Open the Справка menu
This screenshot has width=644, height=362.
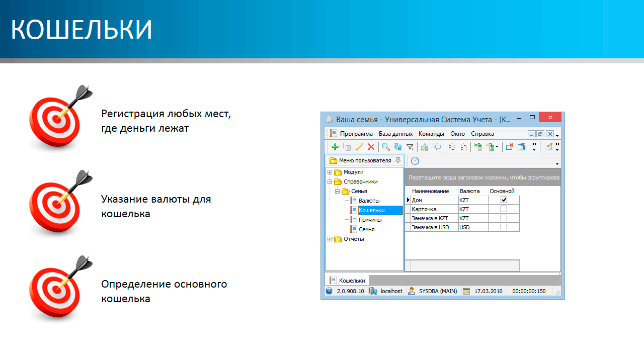pos(482,134)
